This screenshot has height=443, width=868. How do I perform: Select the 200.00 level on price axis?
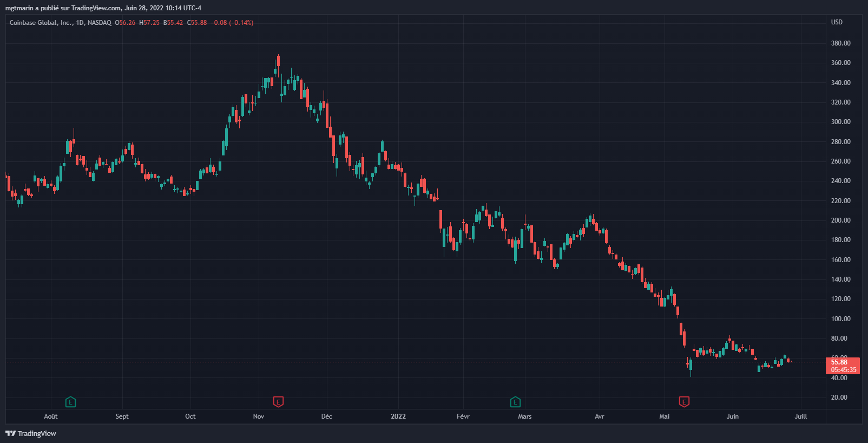click(840, 220)
